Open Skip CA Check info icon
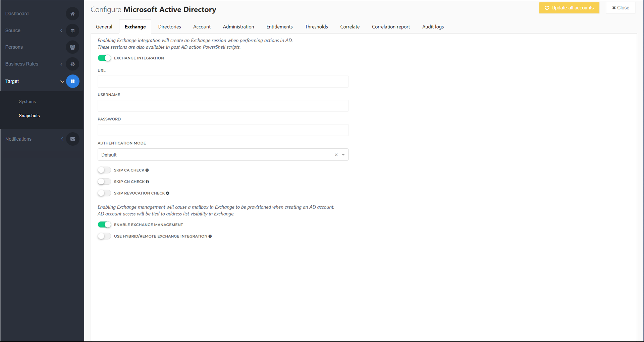 147,170
